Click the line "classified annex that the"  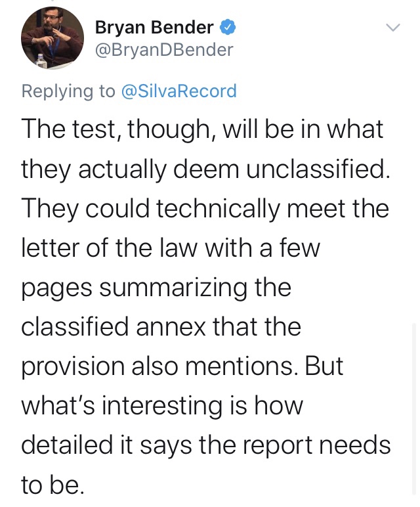click(161, 326)
